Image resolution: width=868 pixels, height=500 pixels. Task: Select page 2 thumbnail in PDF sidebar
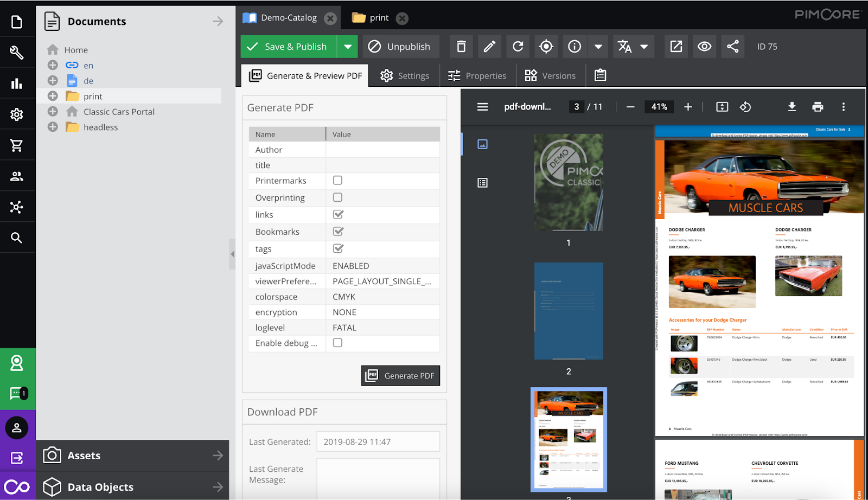click(569, 311)
